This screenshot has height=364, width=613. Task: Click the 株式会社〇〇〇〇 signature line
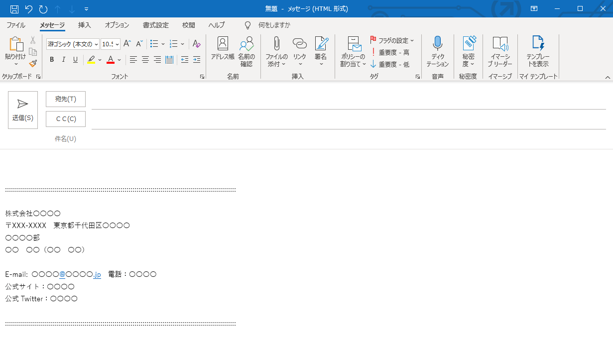[x=33, y=213]
